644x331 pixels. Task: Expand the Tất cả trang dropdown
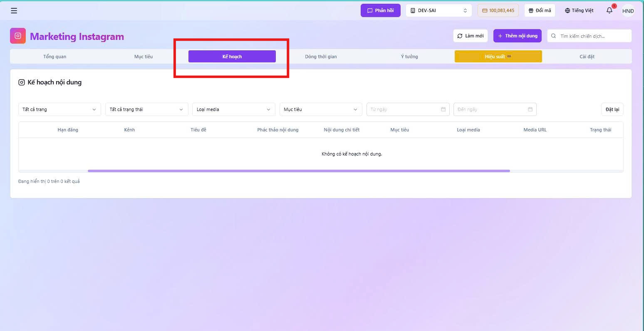[59, 109]
